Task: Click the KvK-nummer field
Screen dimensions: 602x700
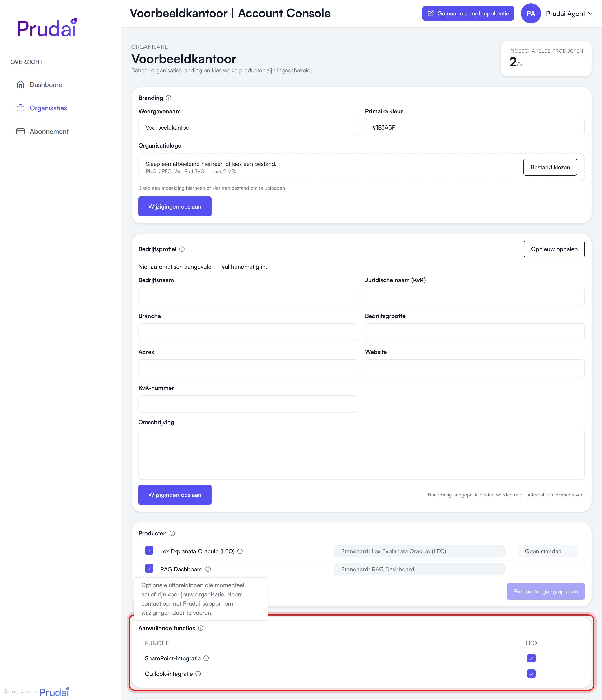Action: point(248,404)
